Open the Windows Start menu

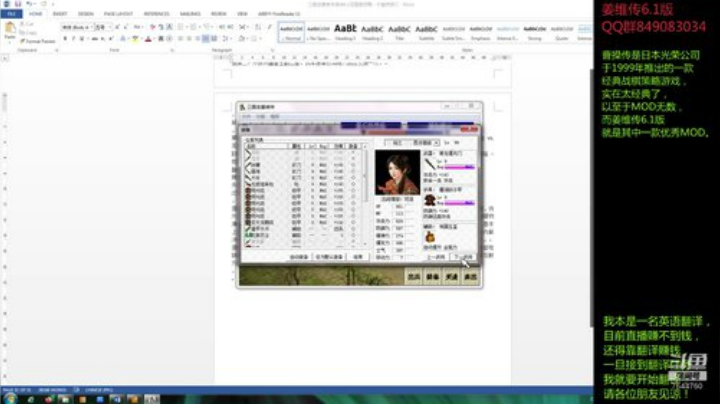point(10,399)
